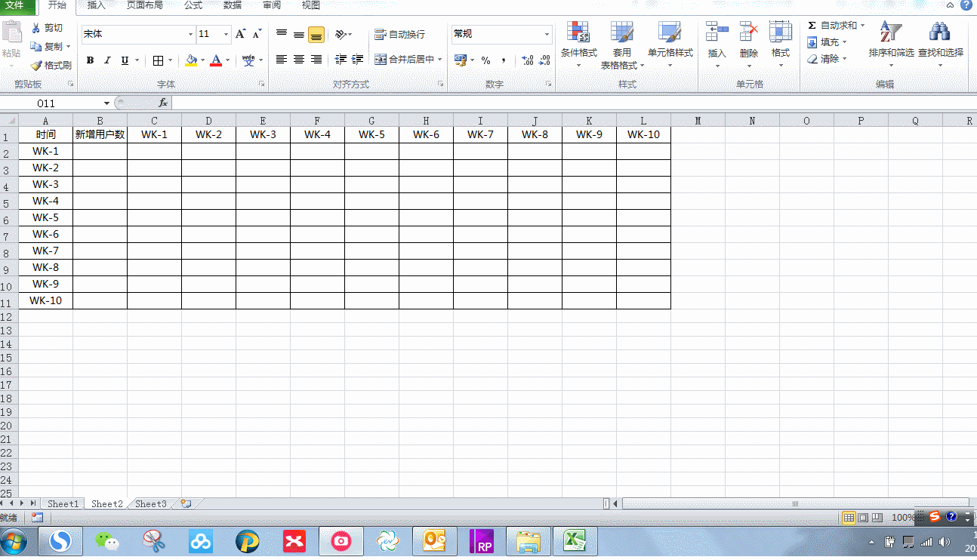Open the font size dropdown
Viewport: 977px width, 560px height.
coord(226,35)
